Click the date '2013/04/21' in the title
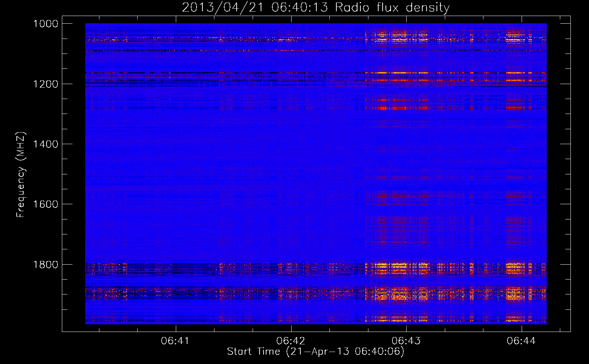This screenshot has height=364, width=589. [222, 7]
